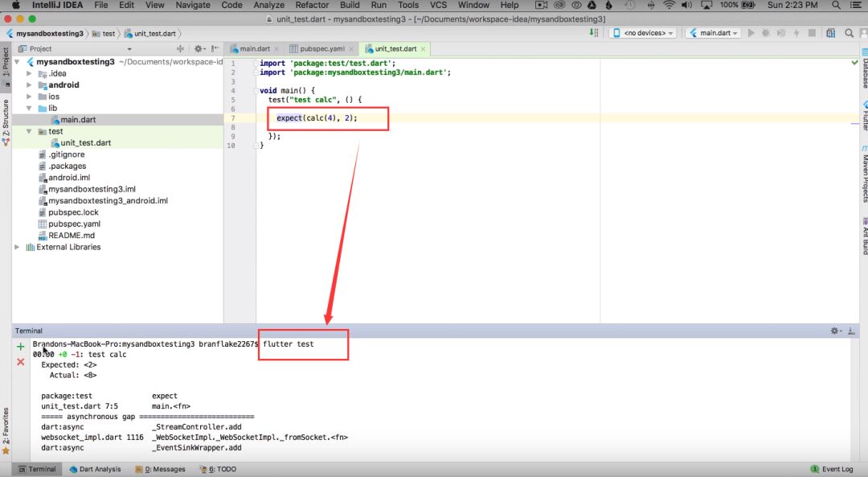Image resolution: width=868 pixels, height=477 pixels.
Task: Open the Event Log
Action: pos(832,469)
